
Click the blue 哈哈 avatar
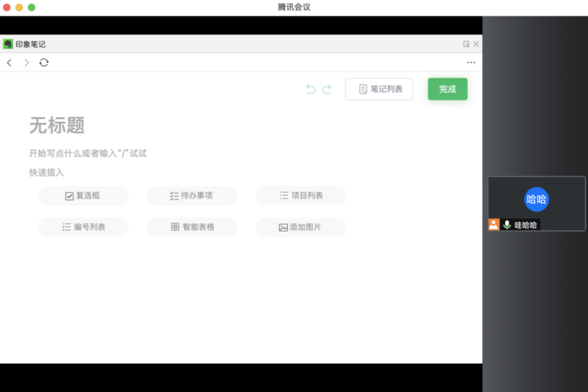[x=536, y=199]
